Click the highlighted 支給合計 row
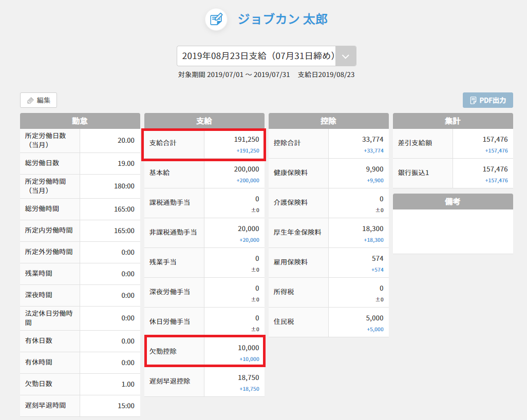The width and height of the screenshot is (527, 420). coord(204,145)
